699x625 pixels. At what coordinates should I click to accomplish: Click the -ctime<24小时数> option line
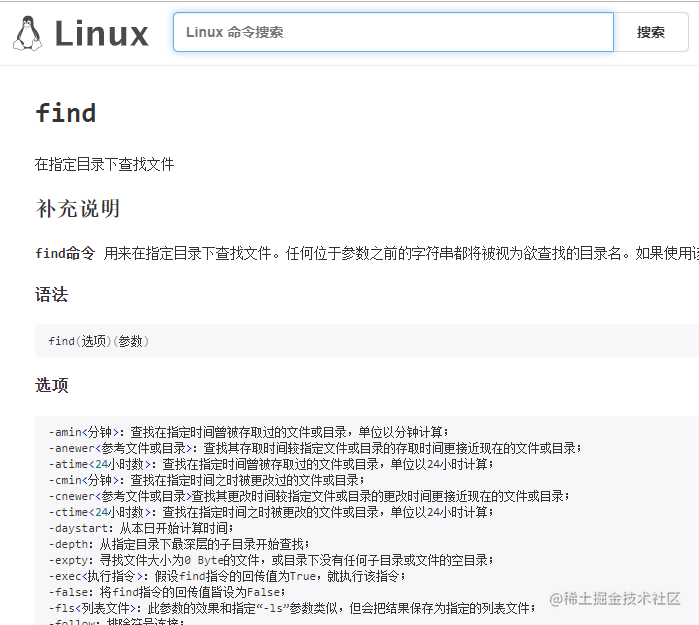pyautogui.click(x=271, y=512)
